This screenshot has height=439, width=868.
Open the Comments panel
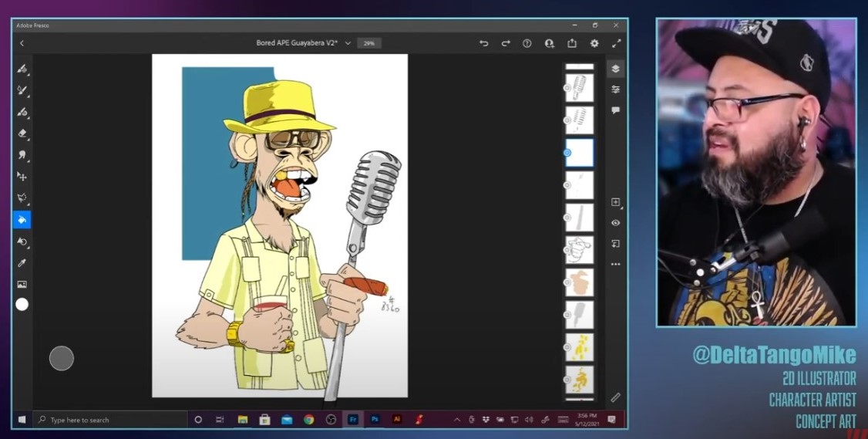[x=616, y=111]
